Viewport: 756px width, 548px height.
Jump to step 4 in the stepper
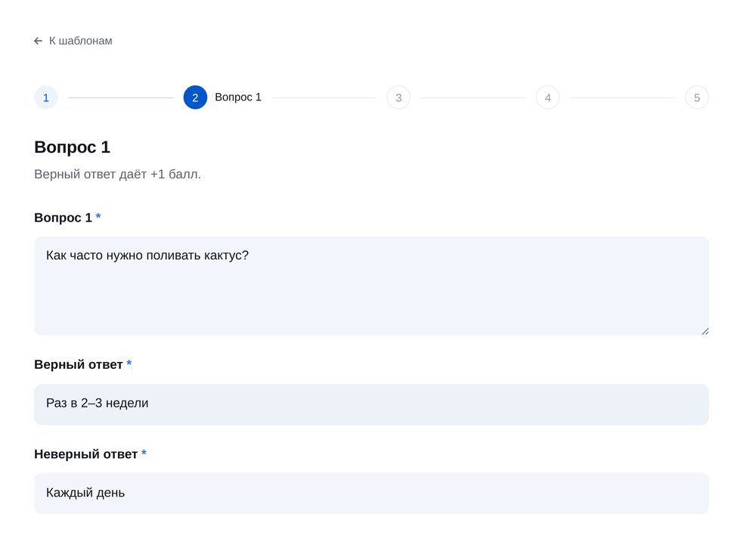click(x=547, y=98)
